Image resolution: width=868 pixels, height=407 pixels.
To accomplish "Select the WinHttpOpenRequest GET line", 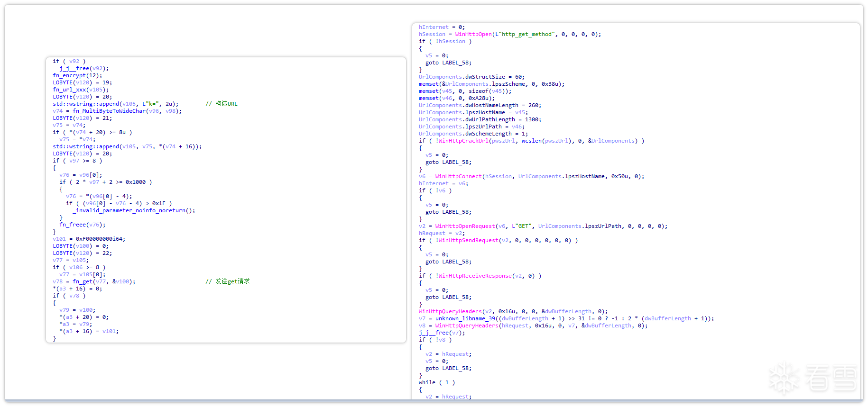I will (543, 226).
